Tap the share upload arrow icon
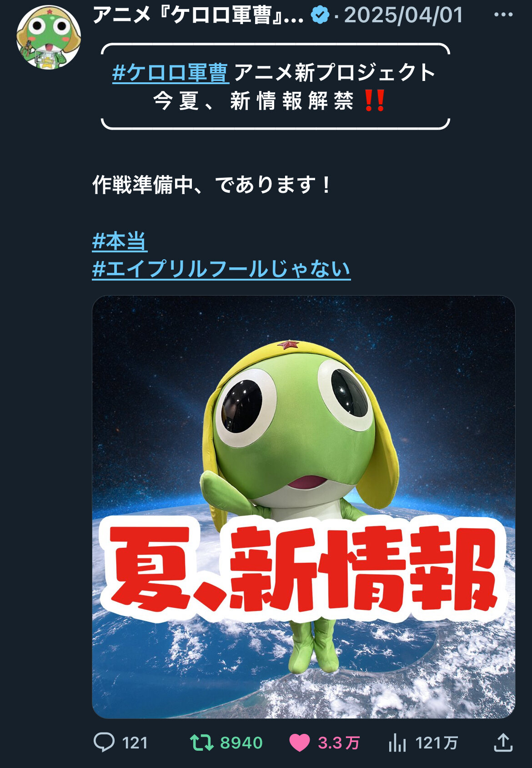 pos(503,742)
